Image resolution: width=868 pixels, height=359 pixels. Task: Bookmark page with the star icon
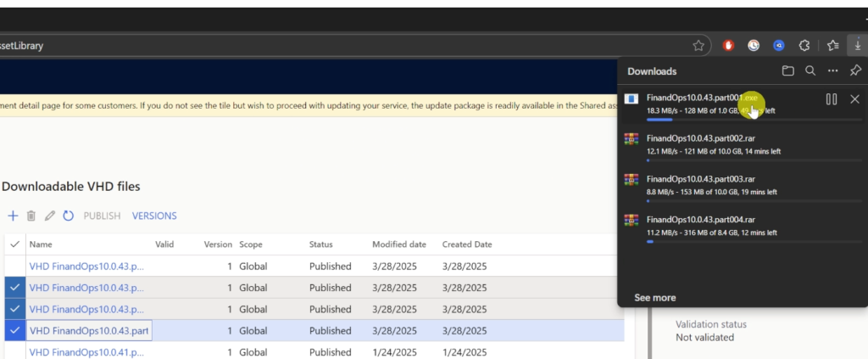pyautogui.click(x=698, y=46)
